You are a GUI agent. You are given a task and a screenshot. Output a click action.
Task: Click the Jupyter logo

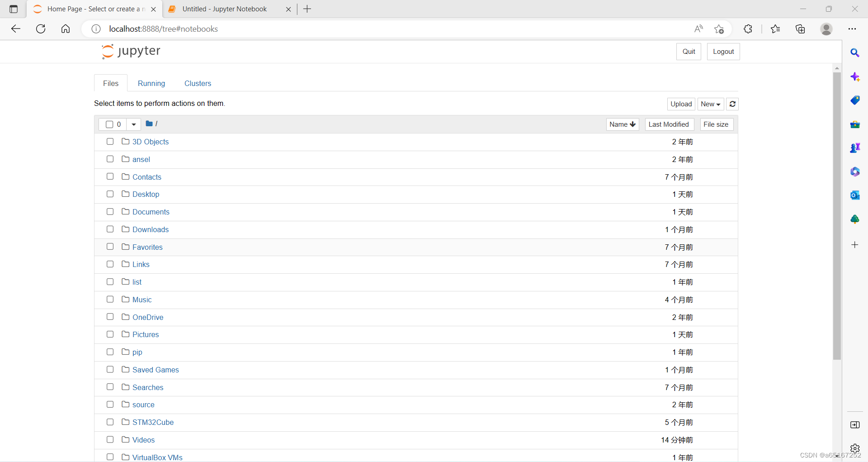click(x=131, y=51)
